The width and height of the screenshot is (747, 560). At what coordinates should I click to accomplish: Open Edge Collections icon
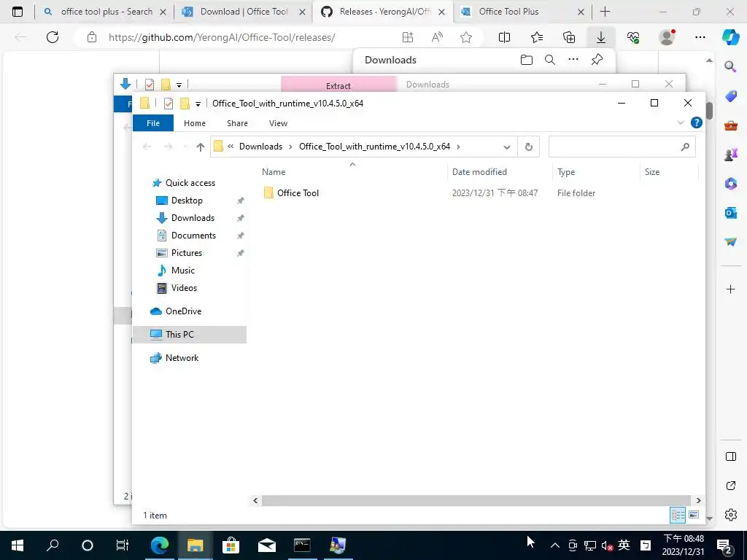pyautogui.click(x=569, y=37)
